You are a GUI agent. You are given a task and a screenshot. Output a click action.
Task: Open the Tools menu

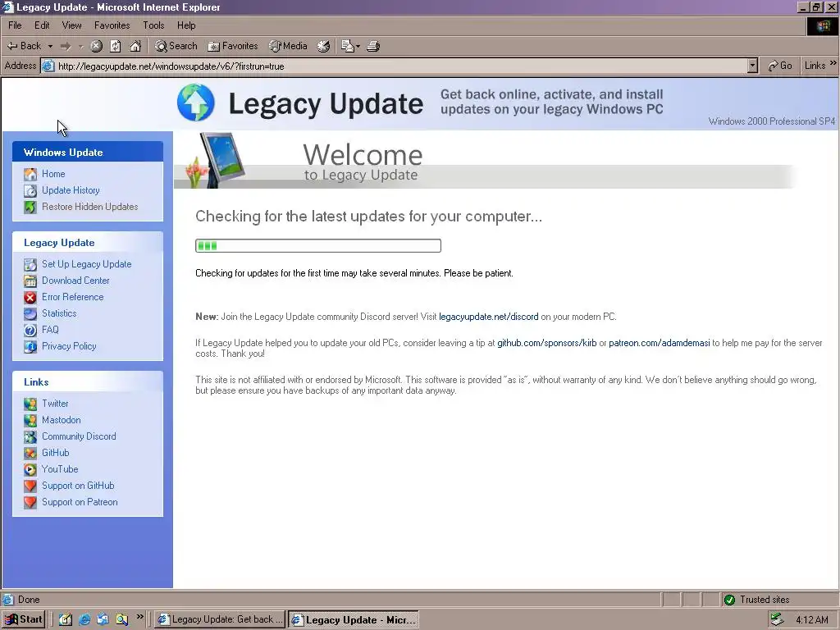point(153,25)
